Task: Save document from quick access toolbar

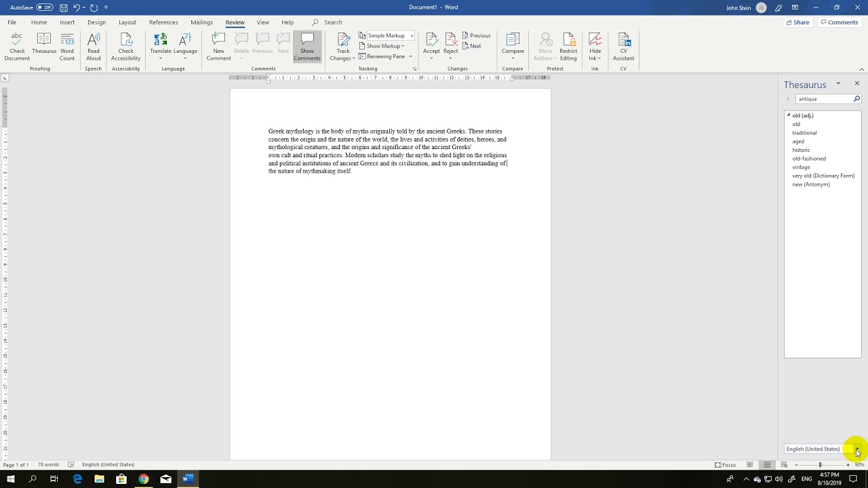Action: tap(63, 7)
